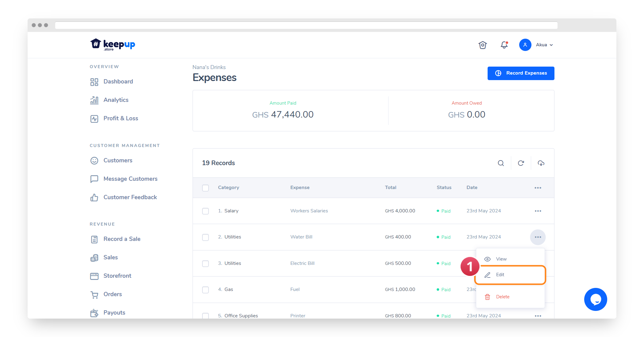Viewport: 644px width, 337px height.
Task: Toggle the select-all checkbox in table header
Action: pyautogui.click(x=205, y=188)
